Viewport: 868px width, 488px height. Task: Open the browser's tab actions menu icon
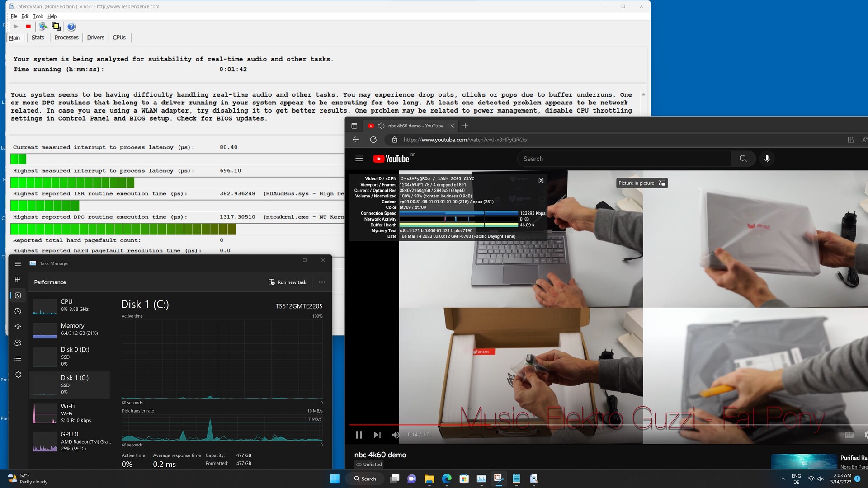(354, 126)
